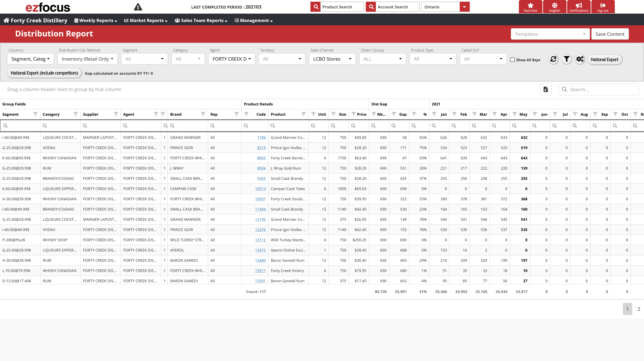Click Gap column filter funnel
Image resolution: width=644 pixels, height=361 pixels.
click(394, 114)
